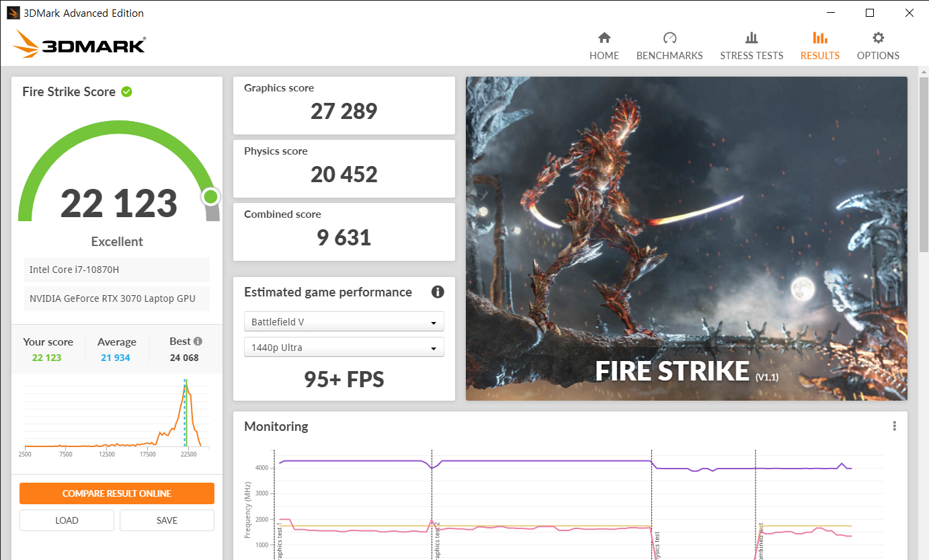Screen dimensions: 929x560
Task: Click the score gauge indicator dot
Action: point(211,196)
